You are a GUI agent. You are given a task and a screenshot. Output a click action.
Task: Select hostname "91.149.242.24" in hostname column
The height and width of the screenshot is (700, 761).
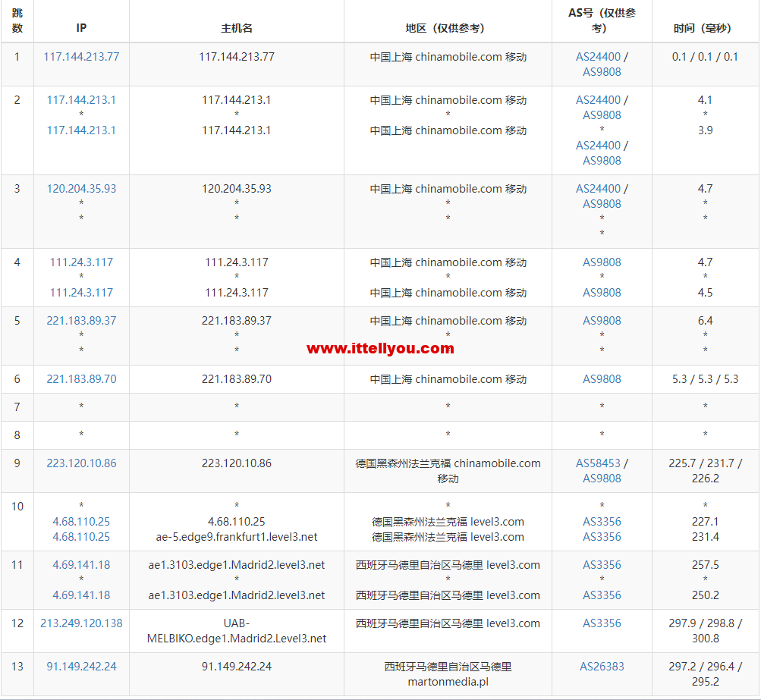point(237,667)
